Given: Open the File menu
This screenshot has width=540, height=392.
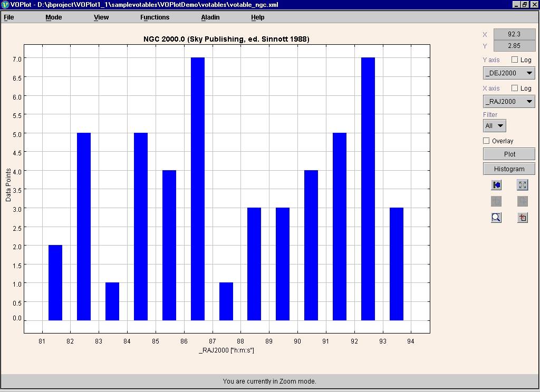Looking at the screenshot, I should 9,17.
